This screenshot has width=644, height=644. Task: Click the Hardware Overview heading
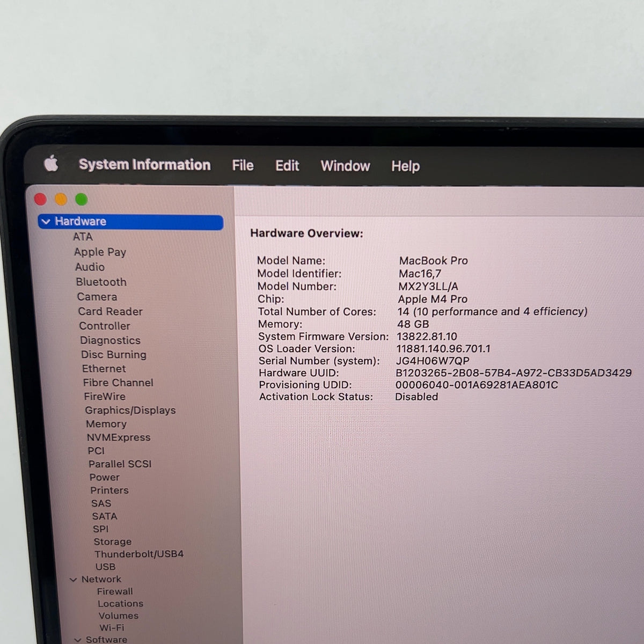tap(306, 233)
